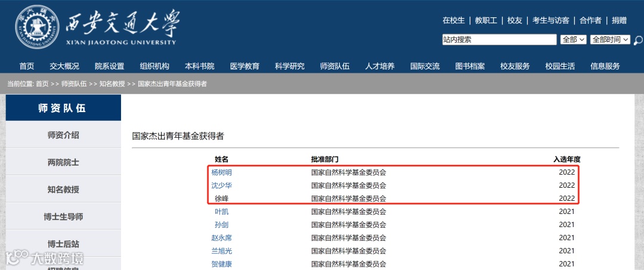Viewport: 644px width, 270px height.
Task: Open 图书档案 navigation menu
Action: point(470,66)
